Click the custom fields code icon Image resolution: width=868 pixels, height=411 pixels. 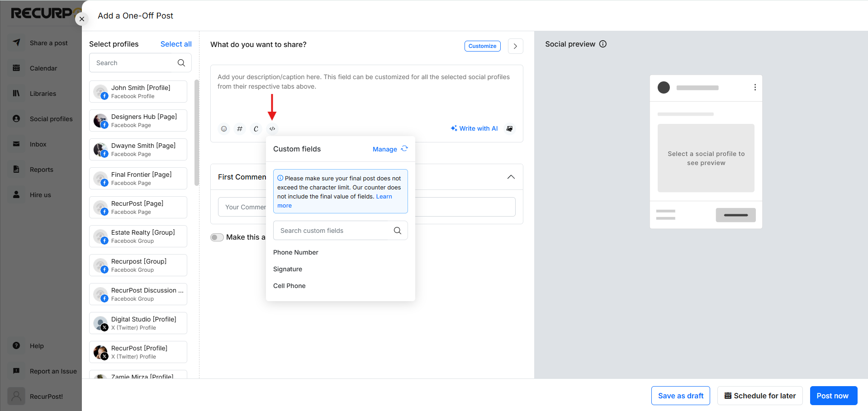tap(272, 129)
